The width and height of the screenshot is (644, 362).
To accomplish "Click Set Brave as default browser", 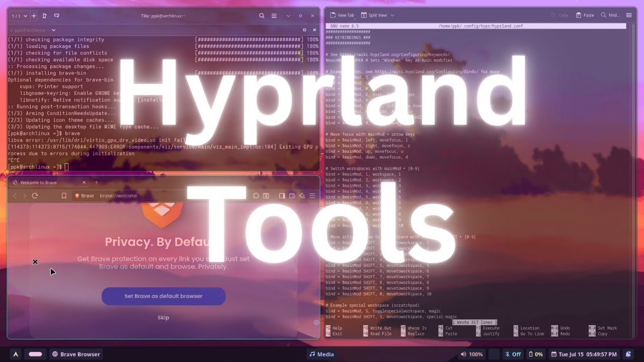I will coord(164,296).
